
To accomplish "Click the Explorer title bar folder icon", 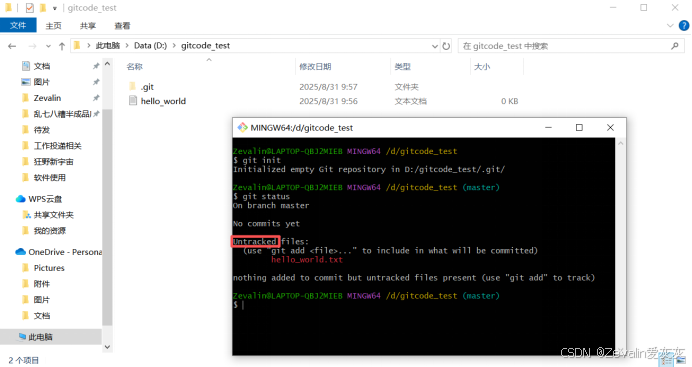I will point(8,7).
